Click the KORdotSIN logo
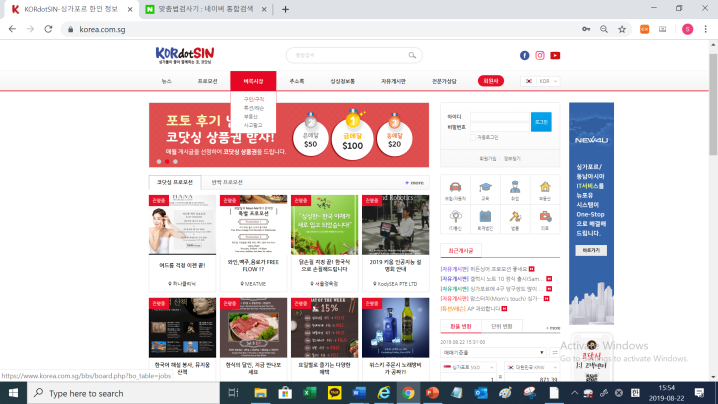 tap(185, 55)
